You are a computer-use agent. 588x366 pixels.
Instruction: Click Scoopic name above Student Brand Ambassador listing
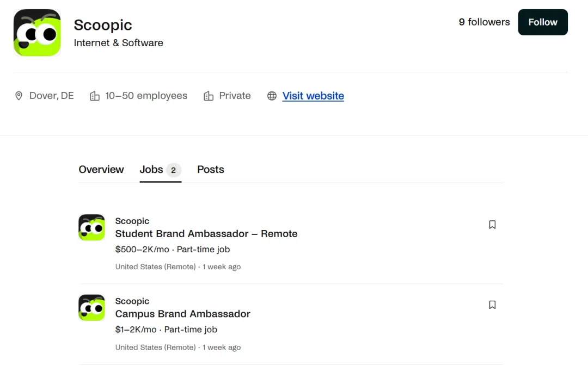[132, 221]
